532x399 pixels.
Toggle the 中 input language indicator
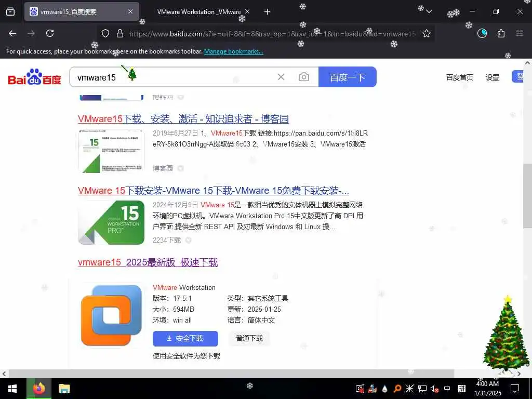(x=447, y=389)
